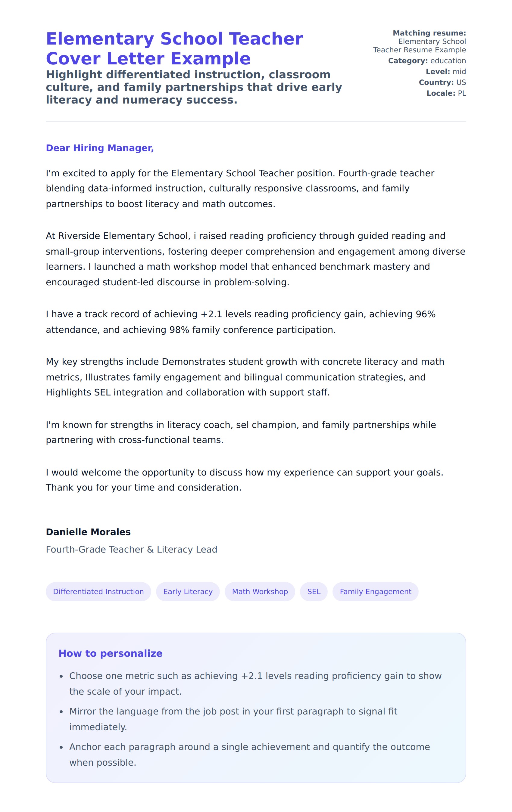Click 'Fourth-Grade Teacher & Literacy Lead' job title
Screen dimensions: 512x812
point(131,549)
